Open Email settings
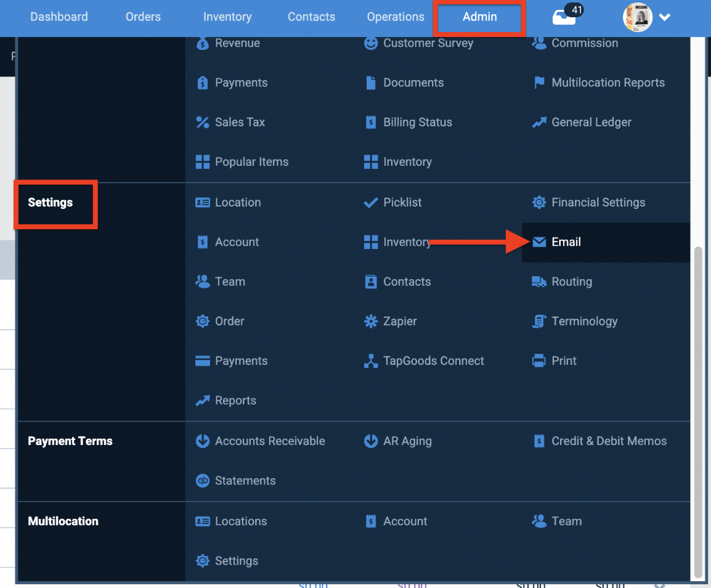 [566, 242]
